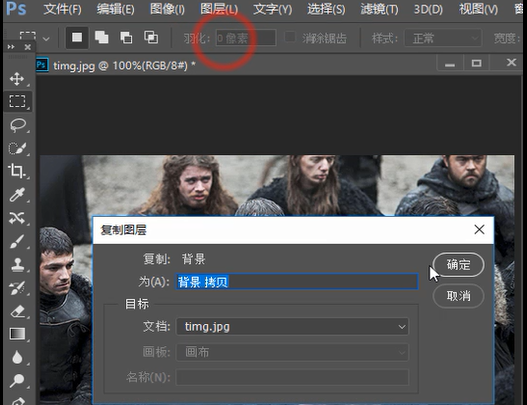Select the Dodge tool
This screenshot has width=527, height=405.
[x=17, y=380]
